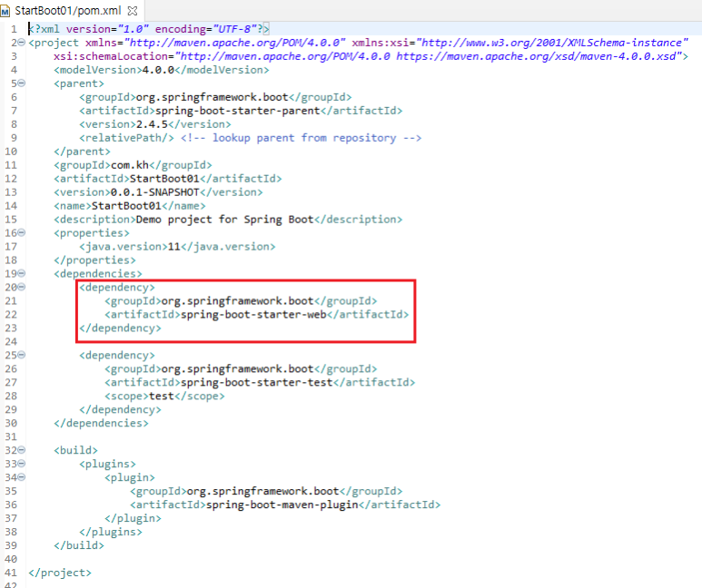This screenshot has width=702, height=588.
Task: Click java.version value 11
Action: coord(173,247)
